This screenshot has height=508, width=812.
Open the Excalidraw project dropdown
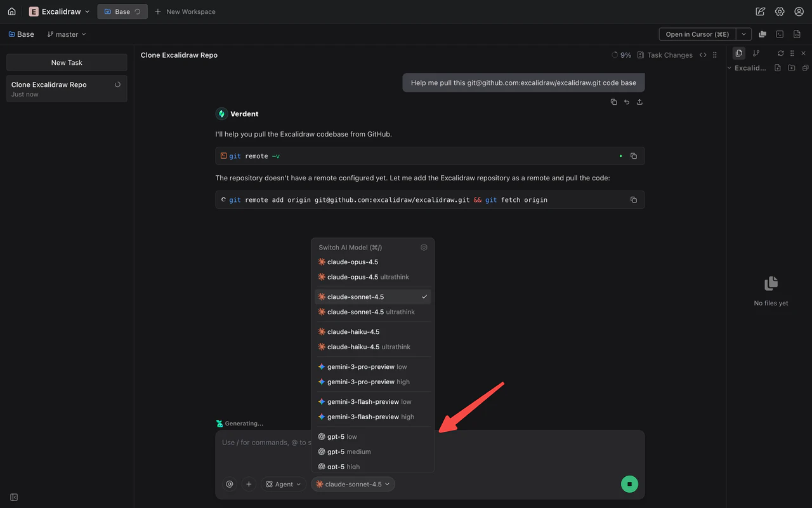(x=60, y=11)
